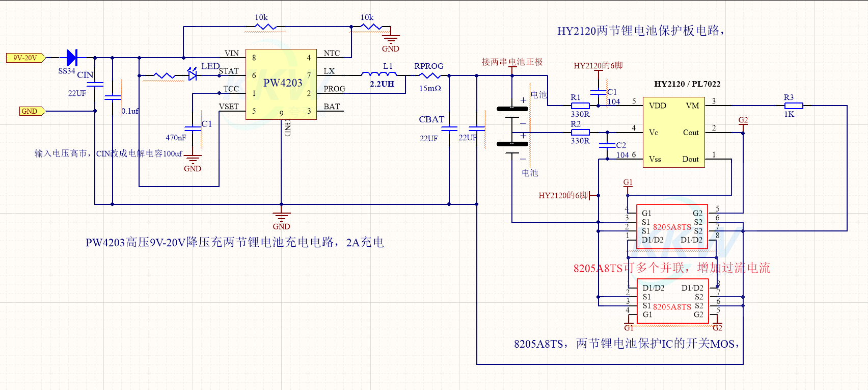Select the R1 resistor symbol

tap(580, 106)
